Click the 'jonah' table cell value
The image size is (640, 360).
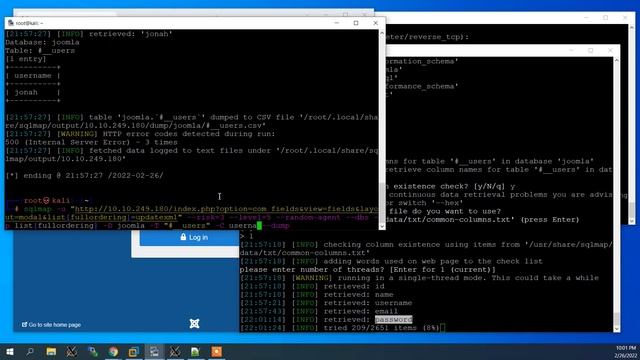(x=26, y=92)
